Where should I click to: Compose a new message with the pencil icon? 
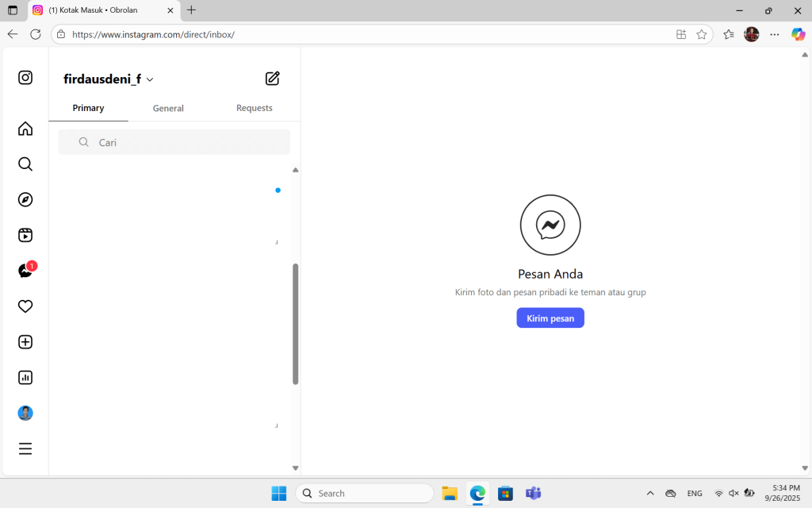272,79
